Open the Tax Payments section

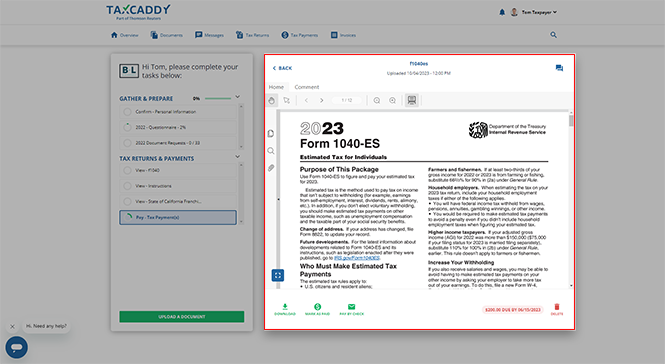[x=299, y=35]
